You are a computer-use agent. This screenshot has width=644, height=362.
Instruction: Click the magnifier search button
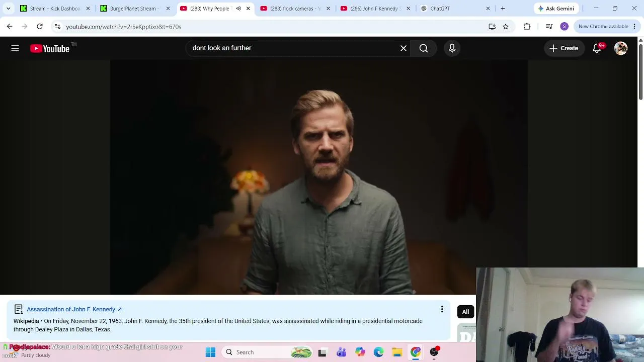[x=424, y=48]
